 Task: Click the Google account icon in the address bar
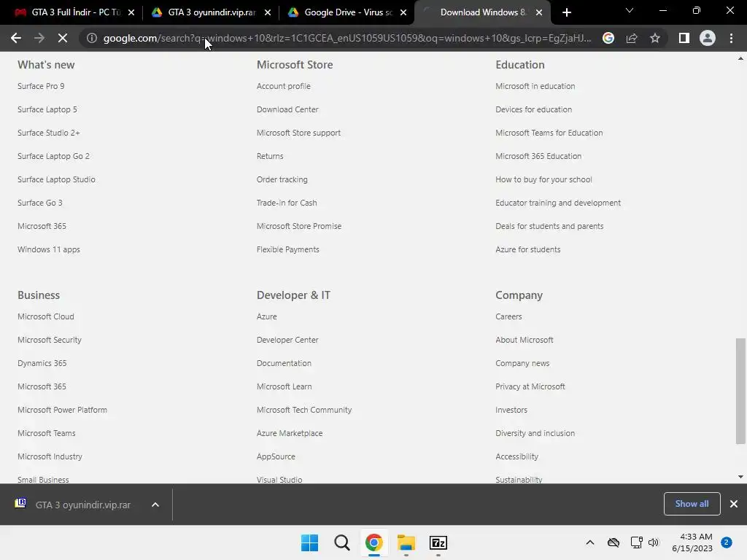pos(608,38)
